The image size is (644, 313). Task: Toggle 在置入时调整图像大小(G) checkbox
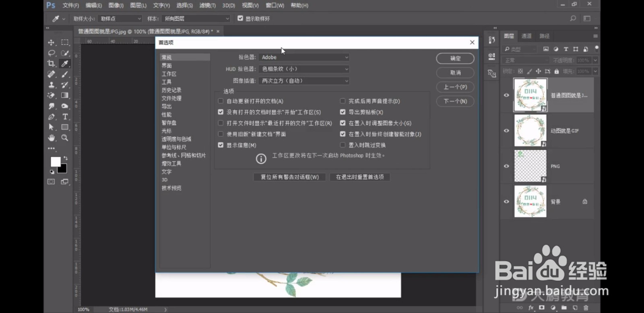[x=343, y=123]
